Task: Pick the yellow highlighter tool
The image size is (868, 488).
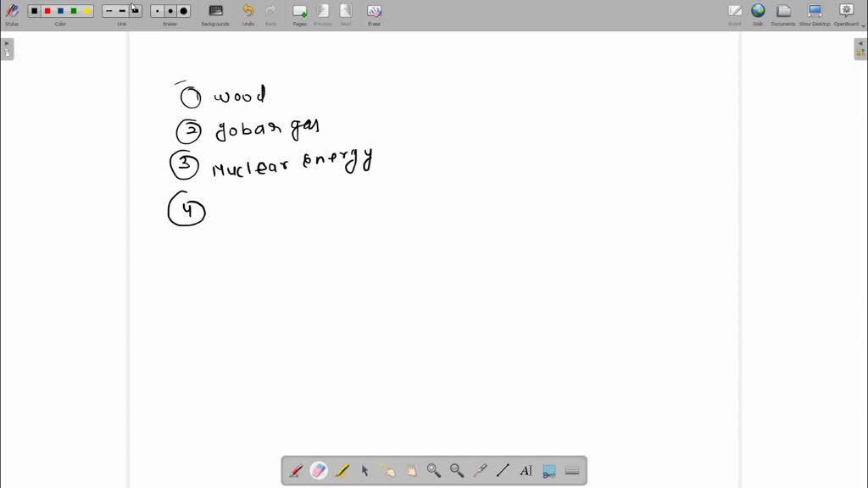Action: click(342, 470)
